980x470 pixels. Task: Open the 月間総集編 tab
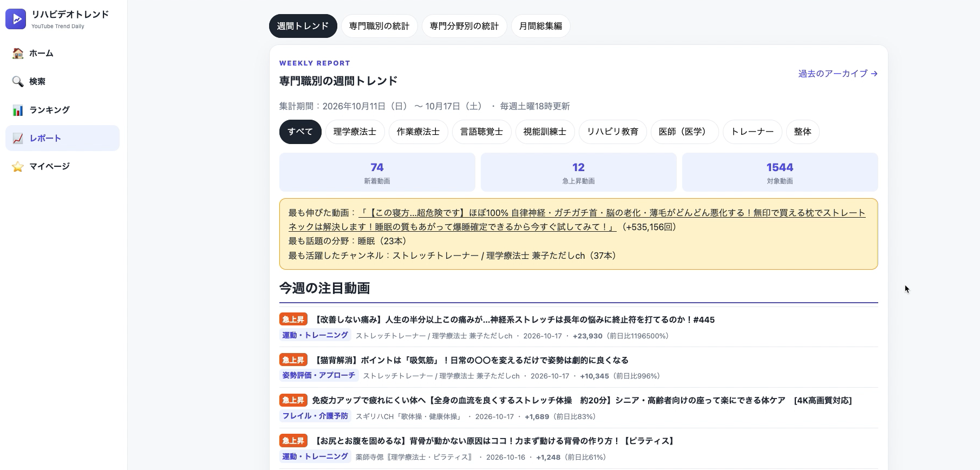[x=540, y=26]
